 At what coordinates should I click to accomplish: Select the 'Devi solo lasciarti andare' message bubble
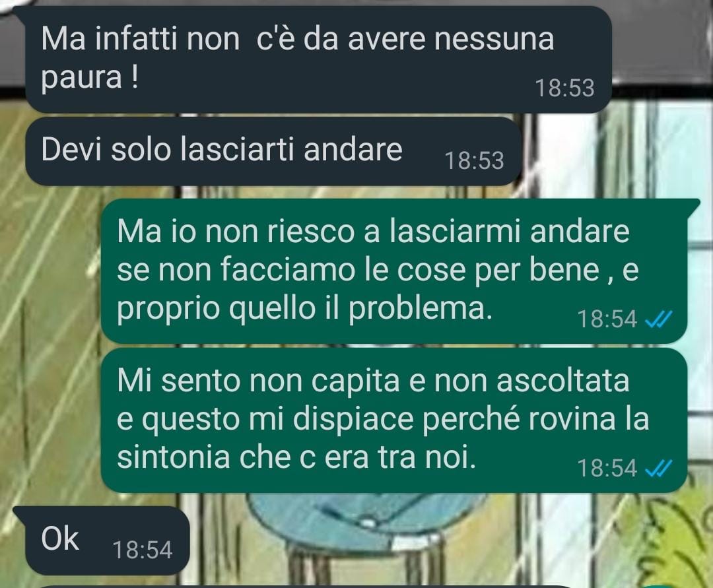point(273,151)
